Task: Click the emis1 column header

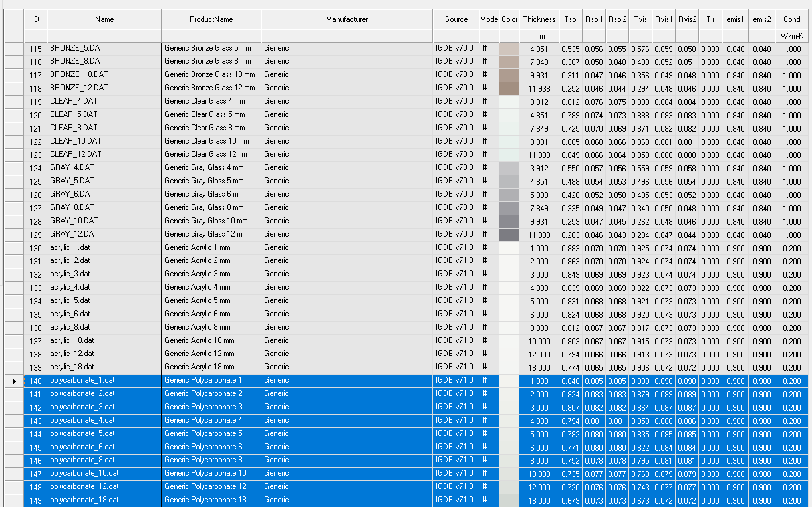Action: tap(736, 19)
